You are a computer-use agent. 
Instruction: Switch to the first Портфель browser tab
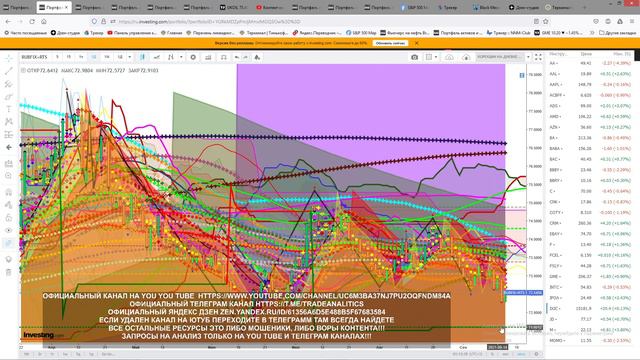[17, 7]
